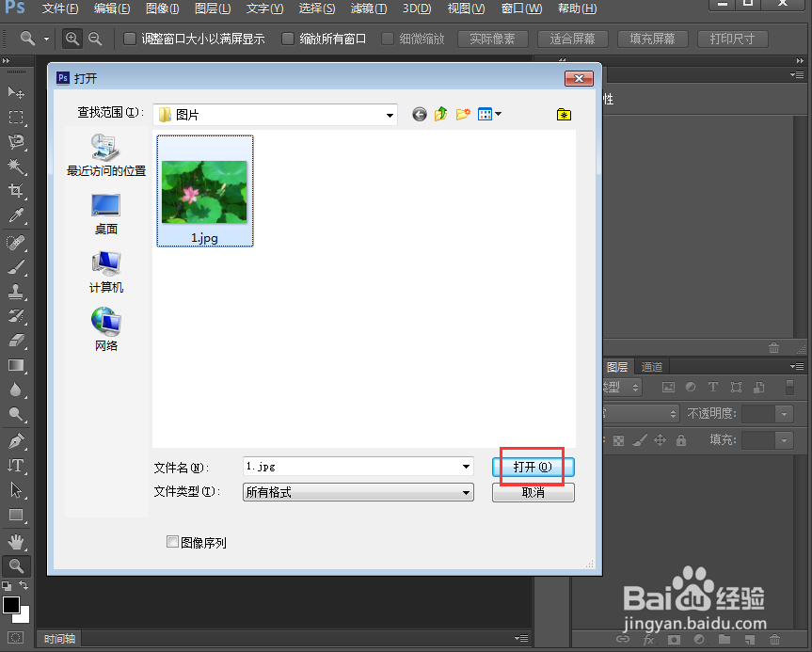
Task: Toggle lock transparent pixels in Layers panel
Action: (x=618, y=440)
